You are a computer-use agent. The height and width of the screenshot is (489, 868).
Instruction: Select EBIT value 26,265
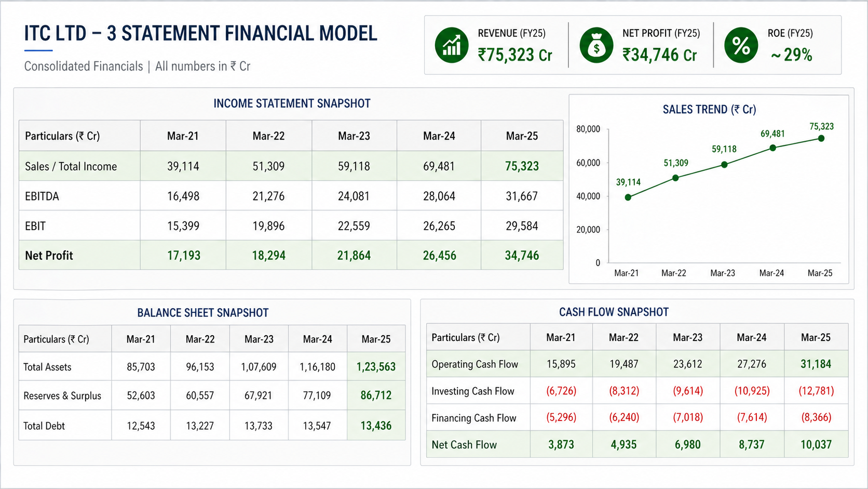[x=439, y=226]
